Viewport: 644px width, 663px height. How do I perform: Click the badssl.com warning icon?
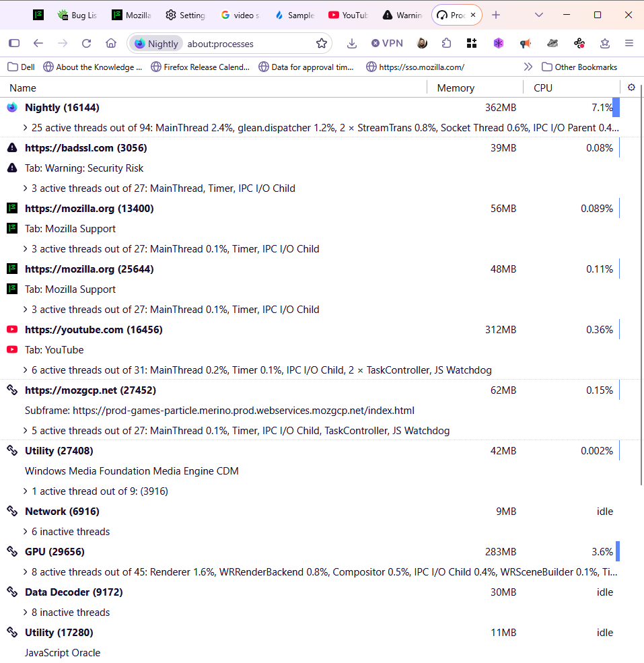click(12, 148)
